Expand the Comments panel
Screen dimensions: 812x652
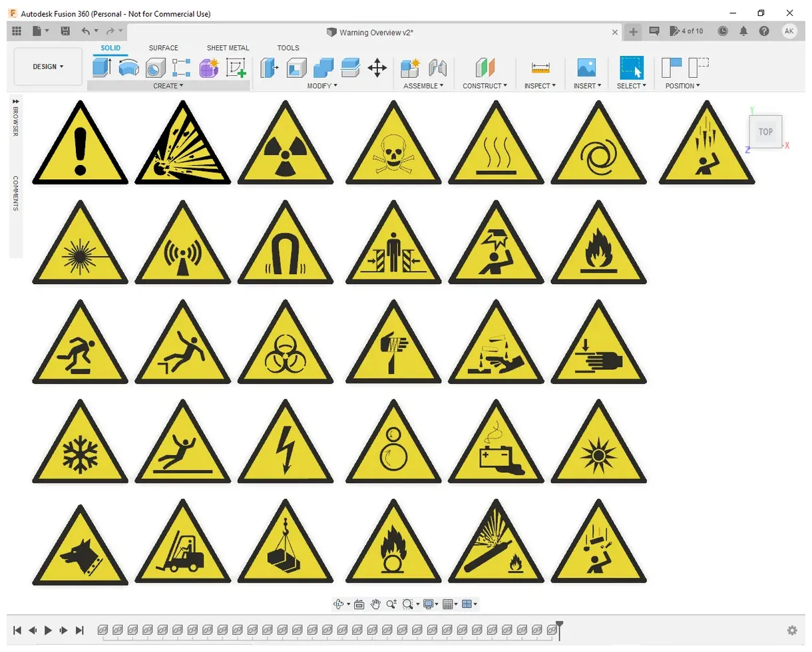(x=15, y=193)
